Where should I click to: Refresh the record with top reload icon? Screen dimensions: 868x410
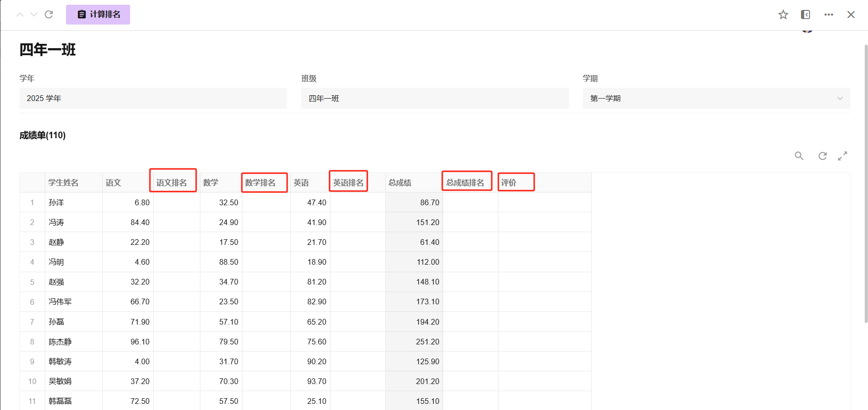click(49, 15)
